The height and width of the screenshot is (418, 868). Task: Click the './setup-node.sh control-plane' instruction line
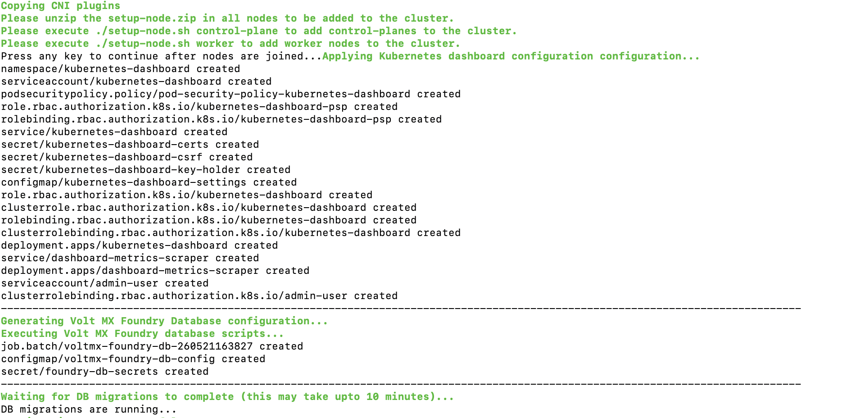pyautogui.click(x=258, y=31)
